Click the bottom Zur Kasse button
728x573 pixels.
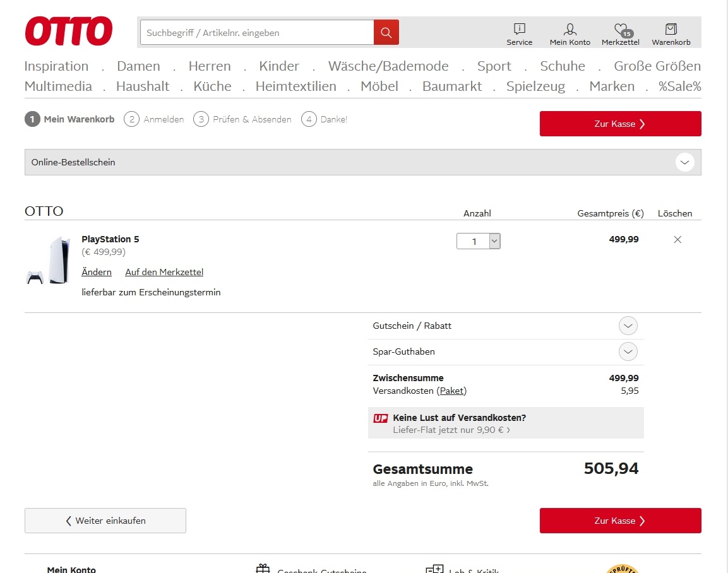click(620, 521)
